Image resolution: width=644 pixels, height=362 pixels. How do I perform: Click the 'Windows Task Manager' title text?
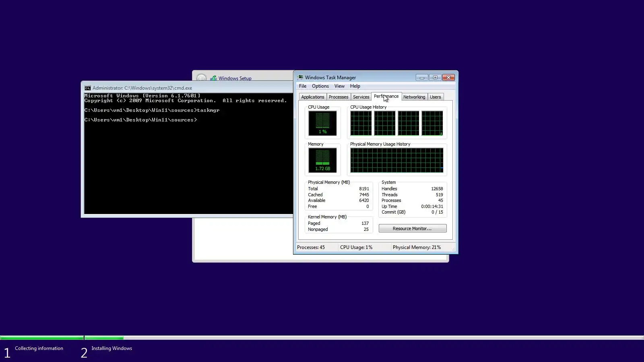click(330, 78)
